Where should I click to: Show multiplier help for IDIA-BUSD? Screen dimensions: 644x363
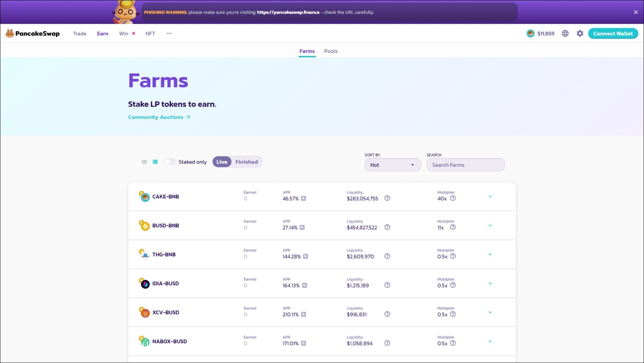pyautogui.click(x=453, y=285)
